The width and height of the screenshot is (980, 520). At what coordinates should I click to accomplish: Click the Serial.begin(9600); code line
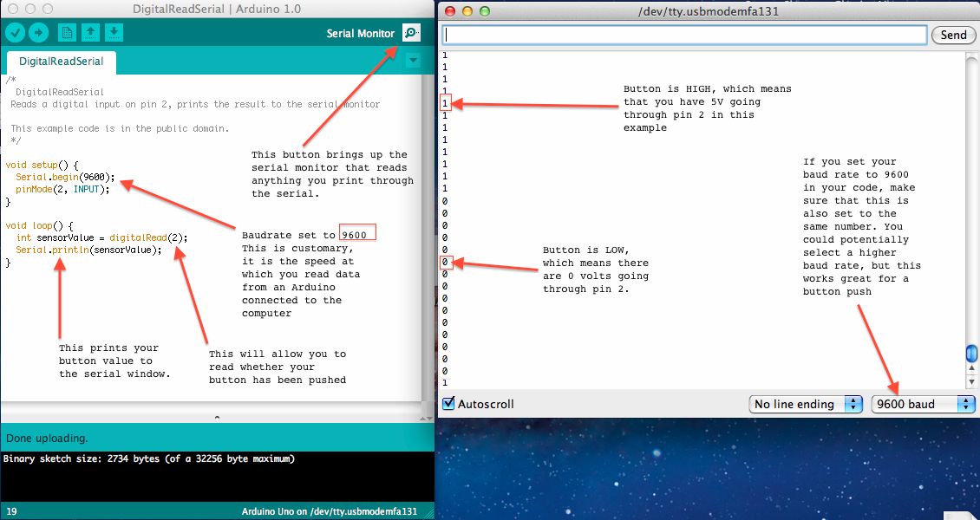pos(66,178)
